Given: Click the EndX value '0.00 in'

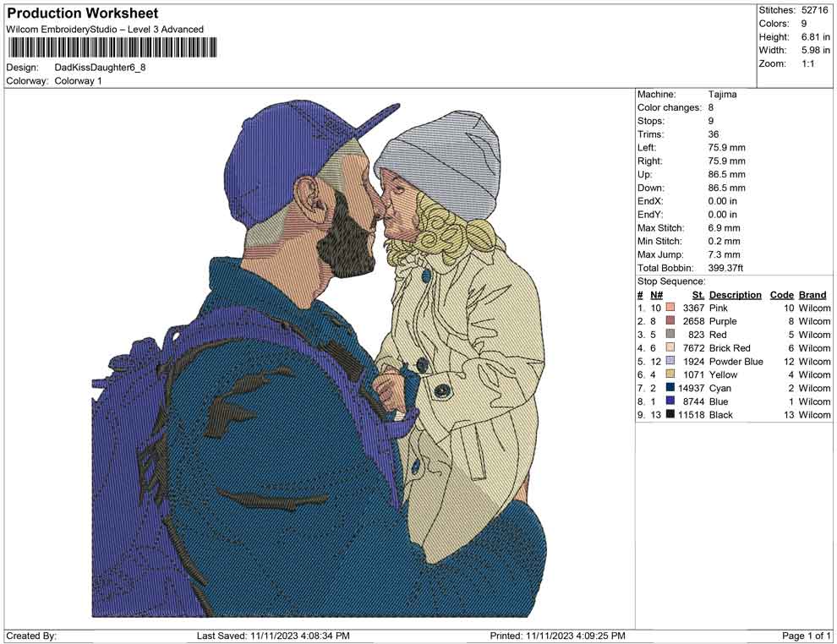Looking at the screenshot, I should tap(722, 201).
